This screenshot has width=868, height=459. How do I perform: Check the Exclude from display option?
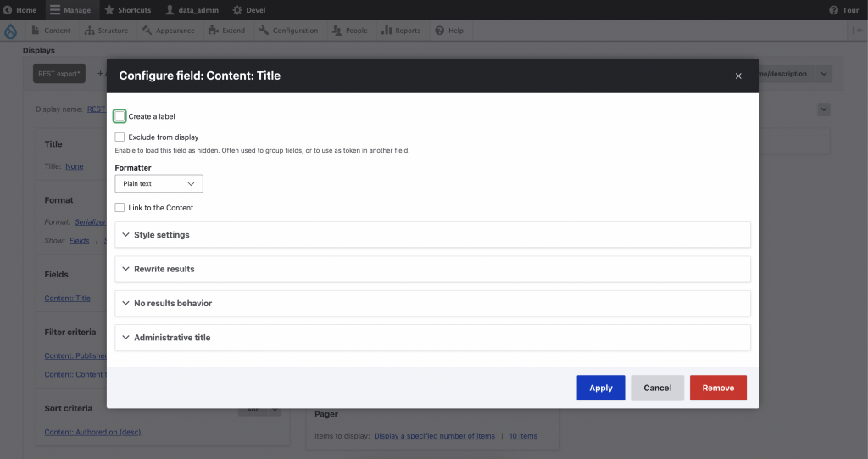pyautogui.click(x=120, y=137)
